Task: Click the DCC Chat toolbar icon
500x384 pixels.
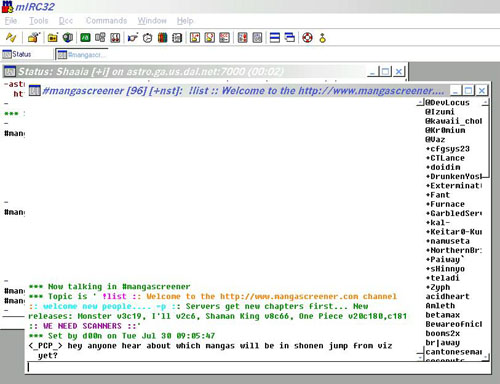Action: point(210,38)
